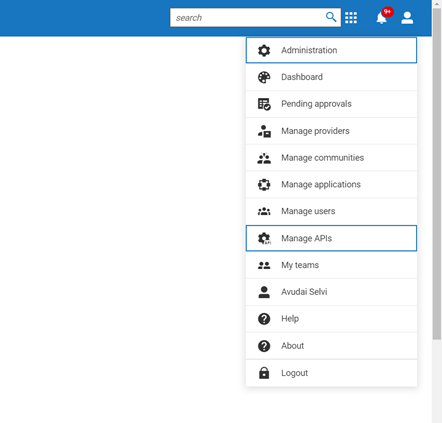Click the vertical page scrollbar
Screen dimensions: 442x423
click(437, 174)
